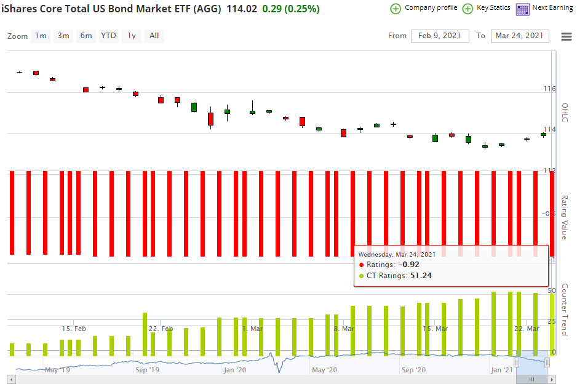This screenshot has height=392, width=577.
Task: Click the tooltip Ratings -0.92 entry
Action: click(x=389, y=265)
